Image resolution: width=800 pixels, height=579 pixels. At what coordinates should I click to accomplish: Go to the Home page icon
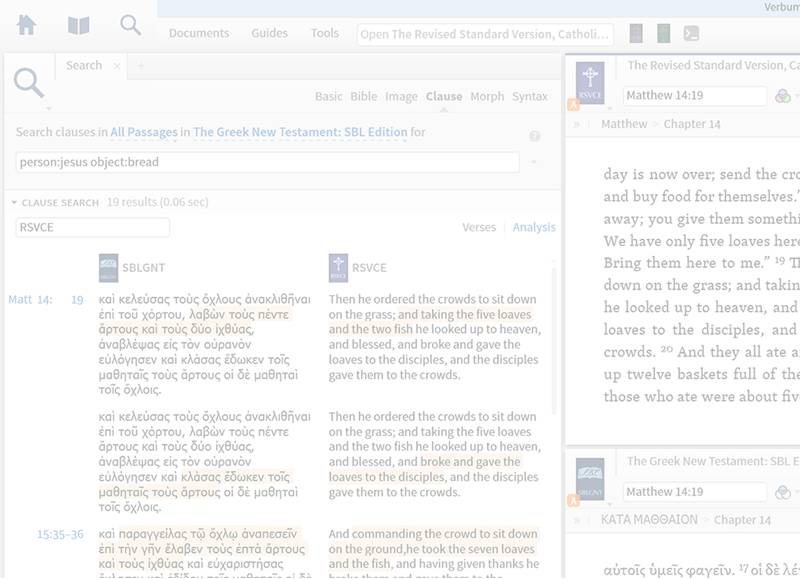[x=27, y=25]
